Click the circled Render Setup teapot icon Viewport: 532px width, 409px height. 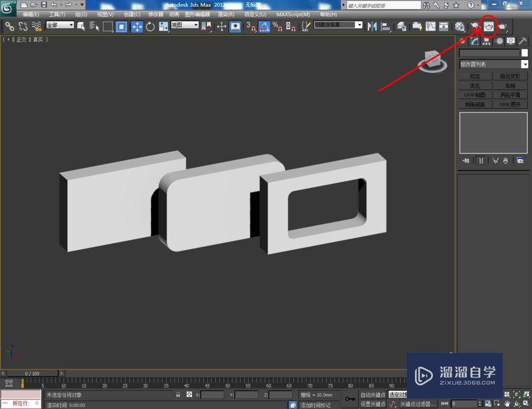(489, 26)
